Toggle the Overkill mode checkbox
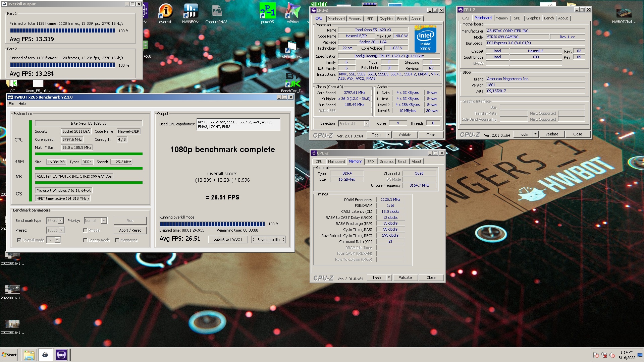The height and width of the screenshot is (362, 644). pyautogui.click(x=19, y=240)
